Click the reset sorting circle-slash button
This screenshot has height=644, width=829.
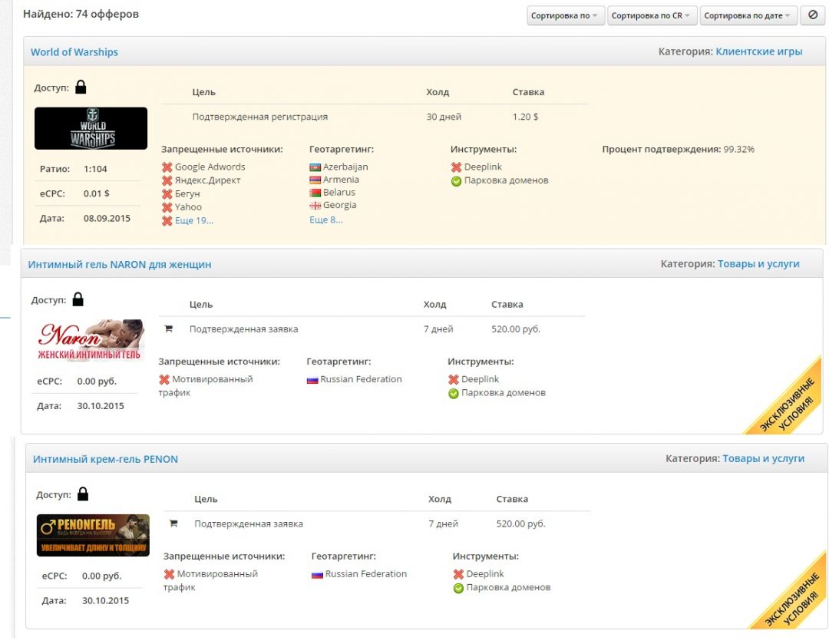tap(813, 15)
